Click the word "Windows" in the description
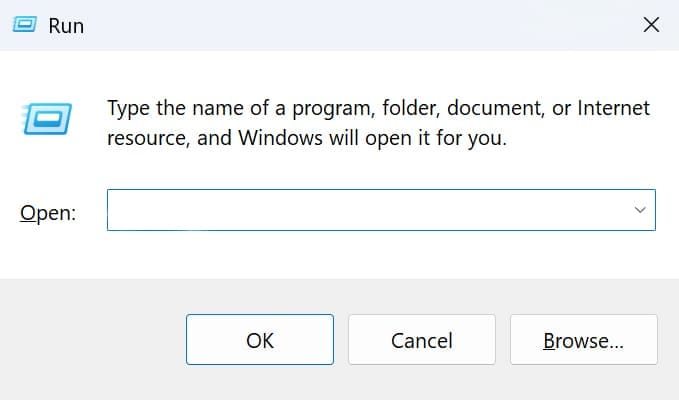679x400 pixels. click(275, 139)
